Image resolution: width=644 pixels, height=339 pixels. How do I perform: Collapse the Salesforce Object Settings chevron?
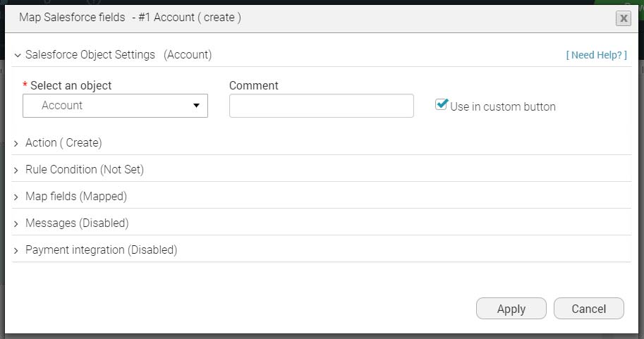click(16, 55)
